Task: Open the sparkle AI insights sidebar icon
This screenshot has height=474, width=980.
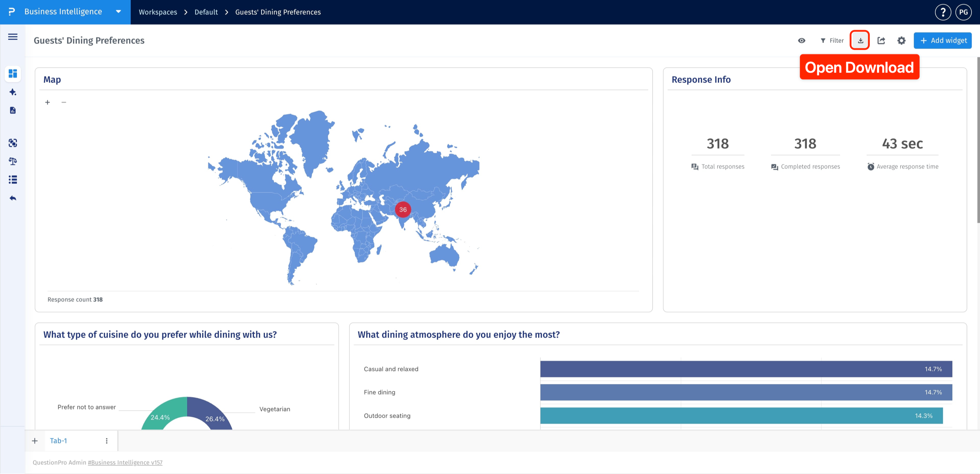Action: point(13,92)
